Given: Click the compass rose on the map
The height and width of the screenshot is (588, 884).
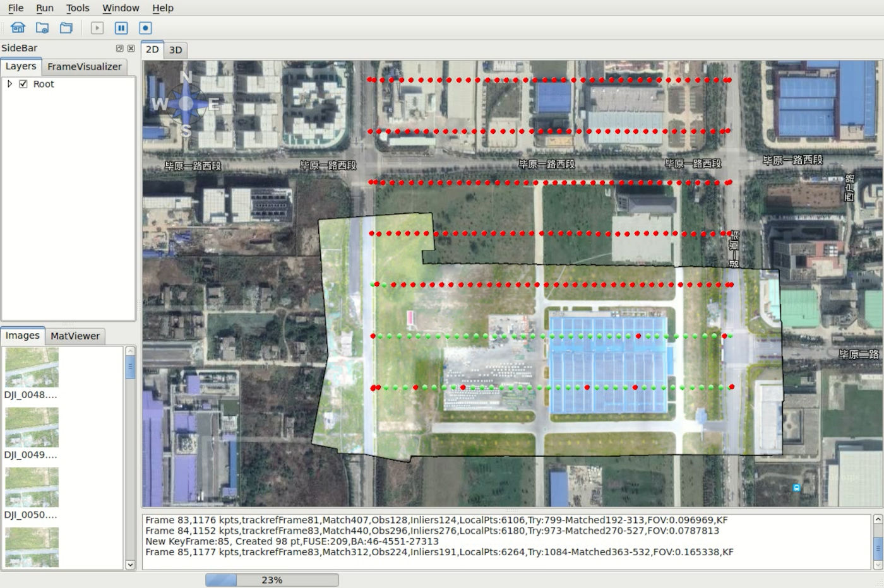Looking at the screenshot, I should [186, 105].
